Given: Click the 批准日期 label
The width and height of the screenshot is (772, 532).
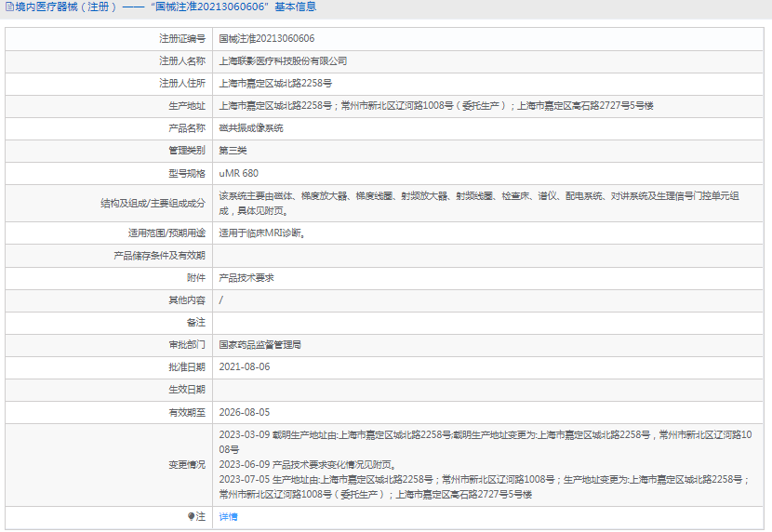Looking at the screenshot, I should tap(187, 367).
